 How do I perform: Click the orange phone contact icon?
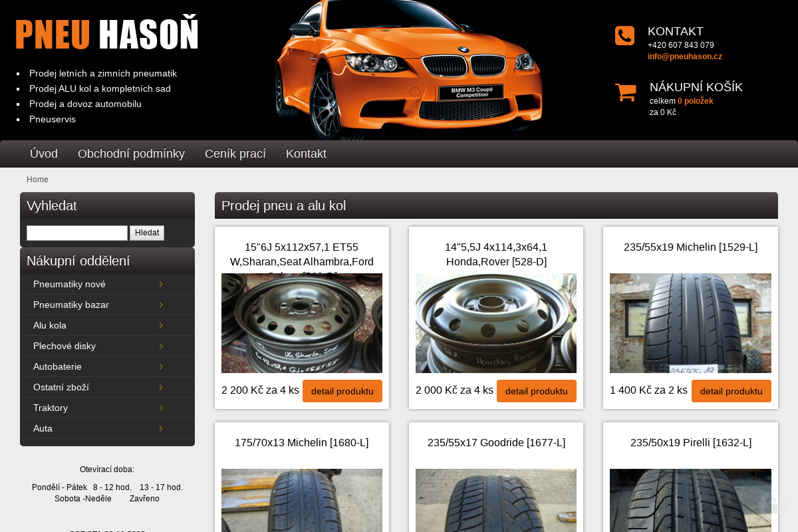[624, 36]
